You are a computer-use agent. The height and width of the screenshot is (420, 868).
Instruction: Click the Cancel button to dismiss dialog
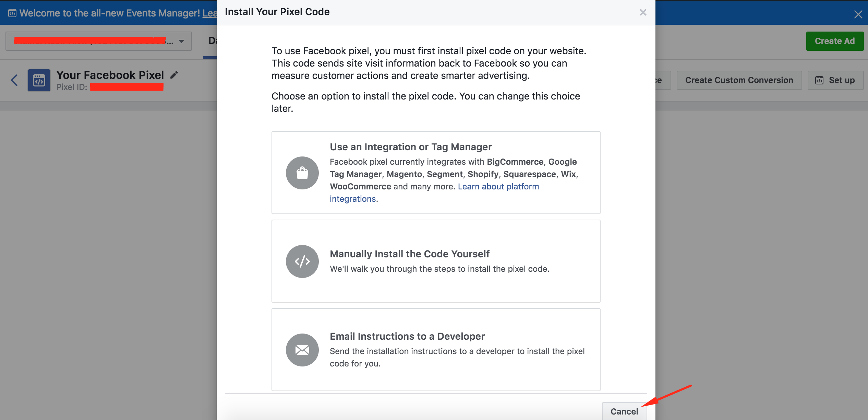pyautogui.click(x=624, y=411)
